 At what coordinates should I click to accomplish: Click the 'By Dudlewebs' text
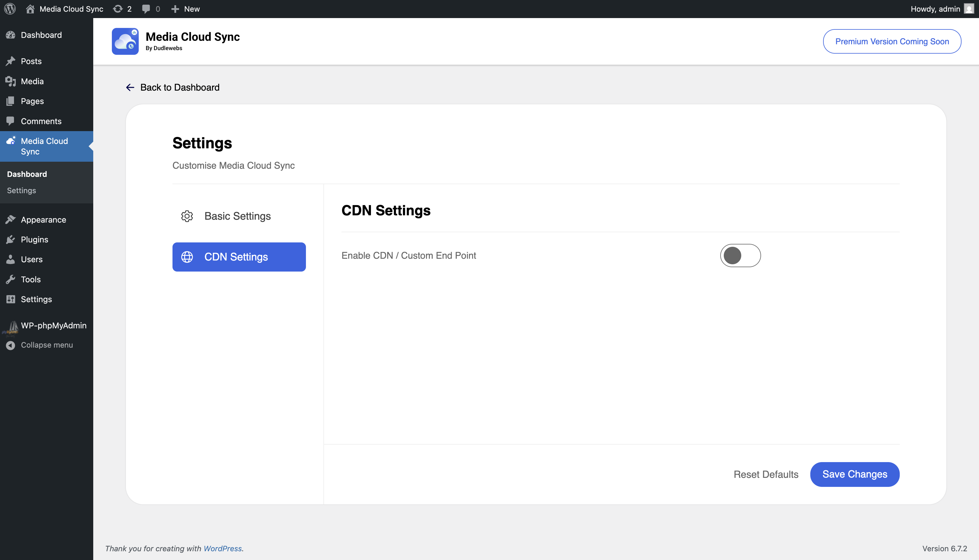click(164, 48)
